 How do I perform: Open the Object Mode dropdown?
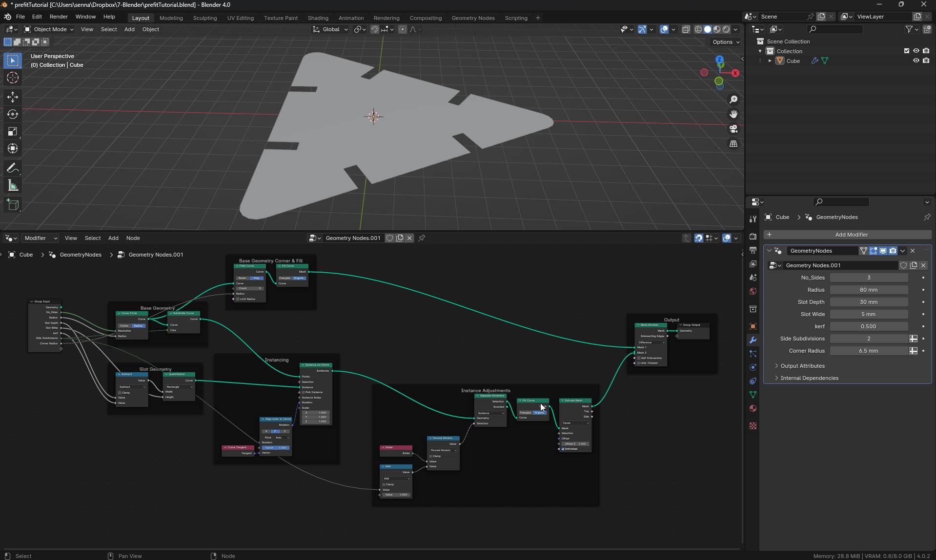tap(49, 29)
